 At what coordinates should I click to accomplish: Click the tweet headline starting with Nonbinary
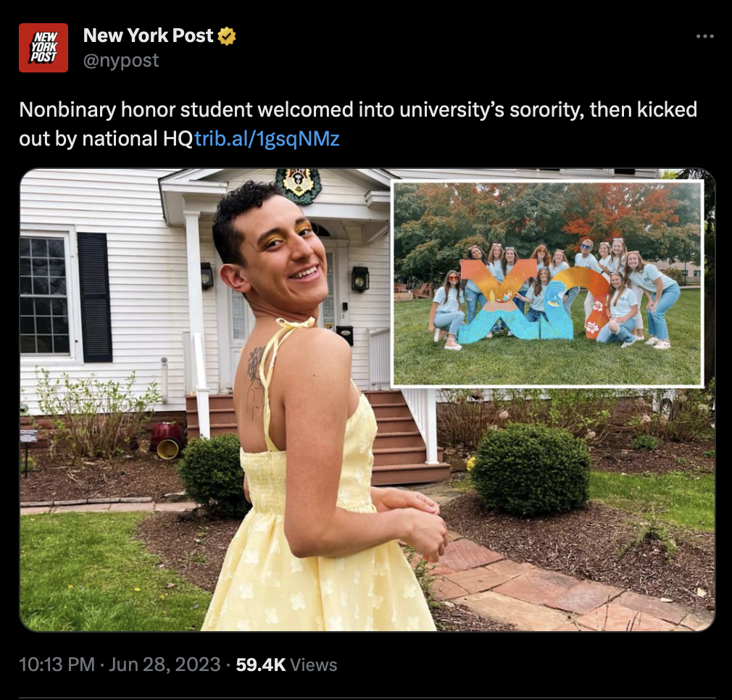pos(358,109)
